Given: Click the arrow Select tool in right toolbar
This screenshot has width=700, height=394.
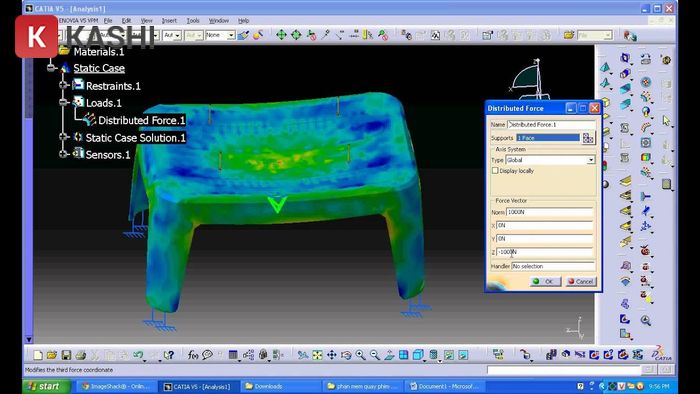Looking at the screenshot, I should pyautogui.click(x=666, y=121).
